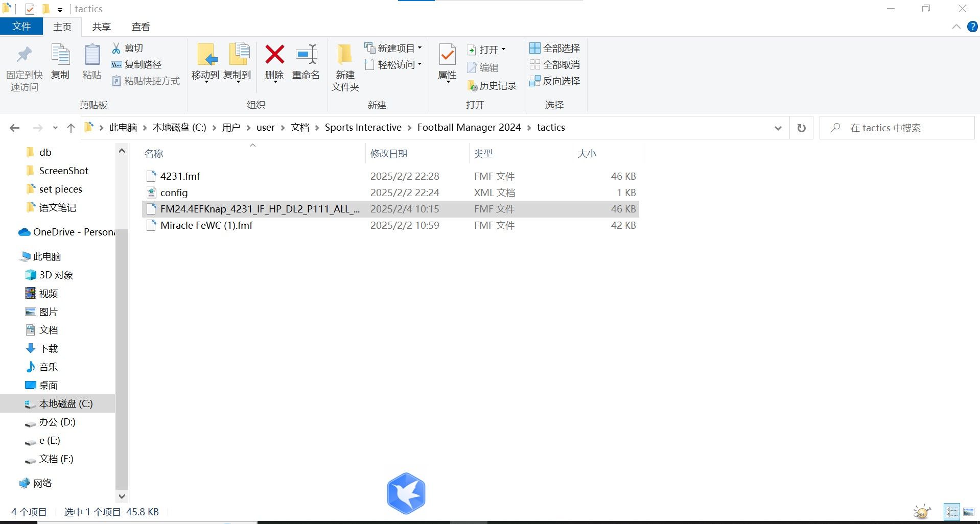Open ScreenShot folder in navigation pane

[x=63, y=171]
